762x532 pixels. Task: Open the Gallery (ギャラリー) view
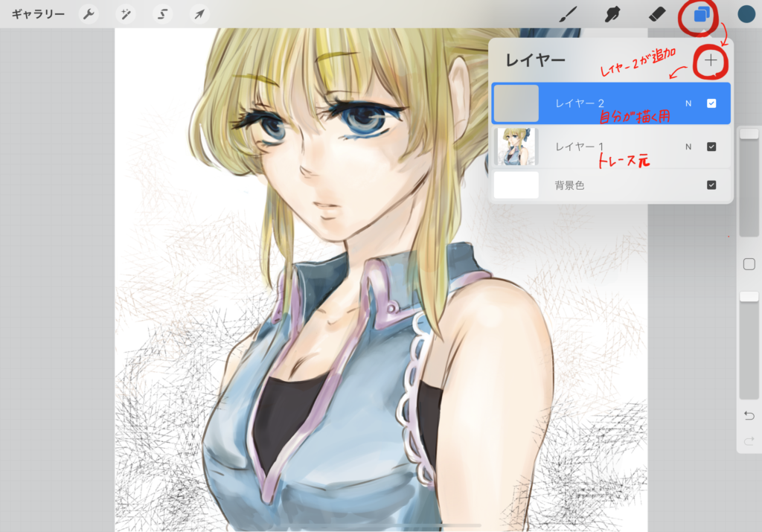pyautogui.click(x=38, y=14)
